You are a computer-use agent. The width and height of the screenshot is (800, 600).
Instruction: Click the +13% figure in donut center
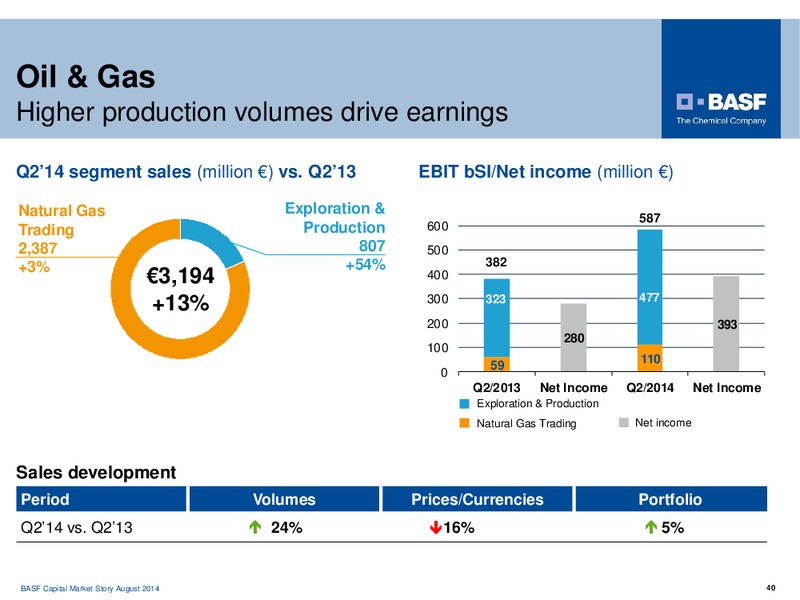coord(181,303)
